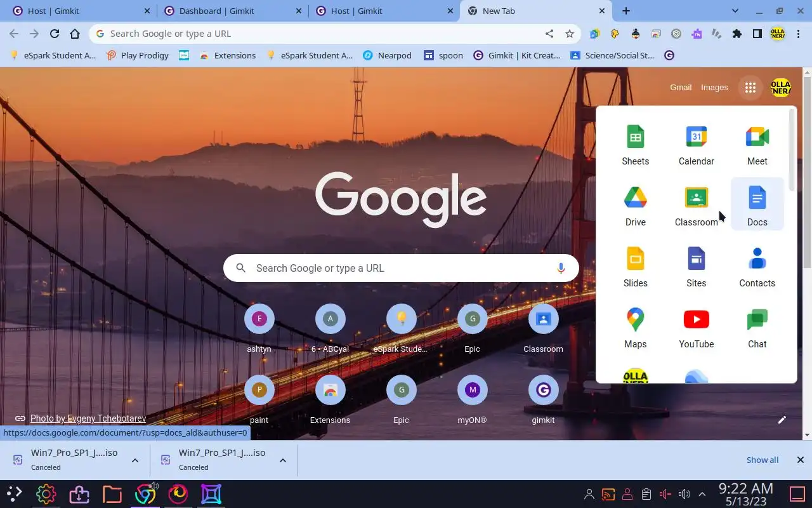The height and width of the screenshot is (508, 812).
Task: Select the New Tab tab
Action: [536, 11]
